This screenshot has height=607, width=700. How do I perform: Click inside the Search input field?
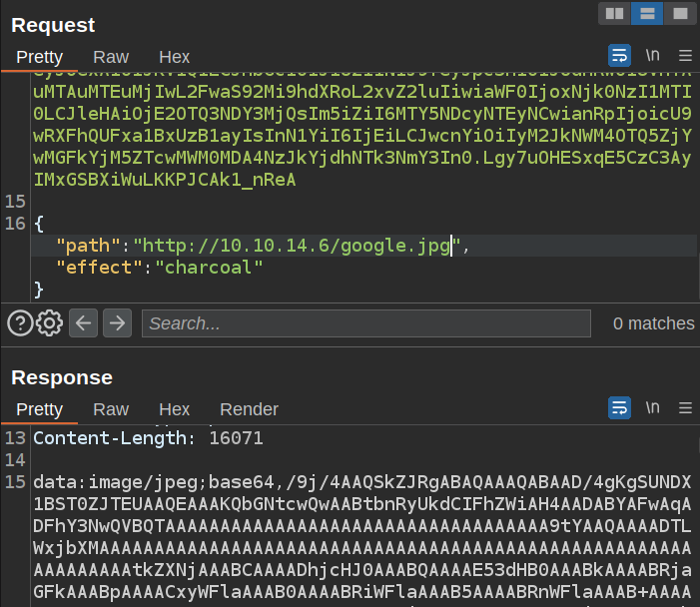(x=364, y=323)
